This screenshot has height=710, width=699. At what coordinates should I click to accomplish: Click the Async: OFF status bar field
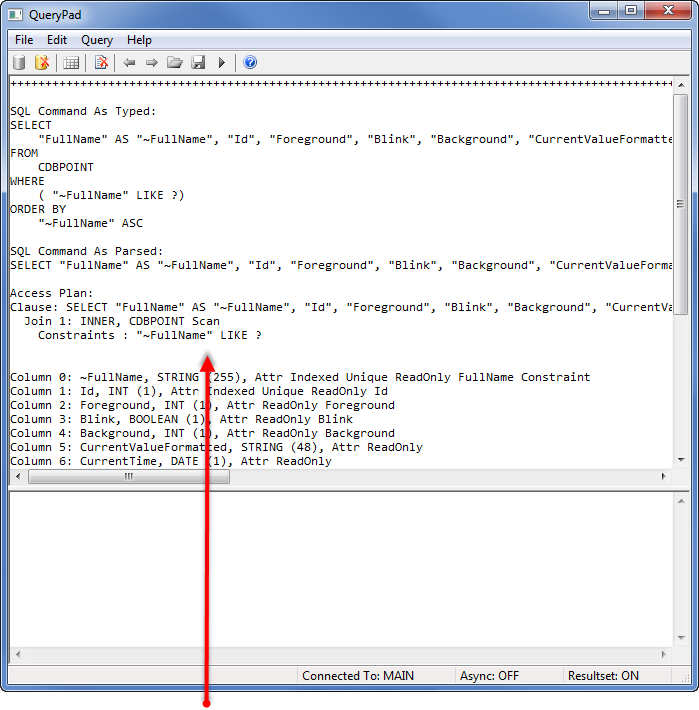point(489,676)
